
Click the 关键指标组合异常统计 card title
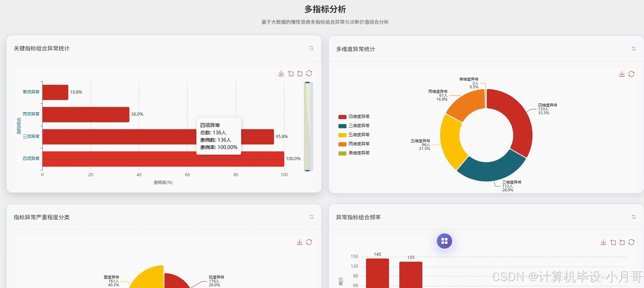tap(42, 48)
